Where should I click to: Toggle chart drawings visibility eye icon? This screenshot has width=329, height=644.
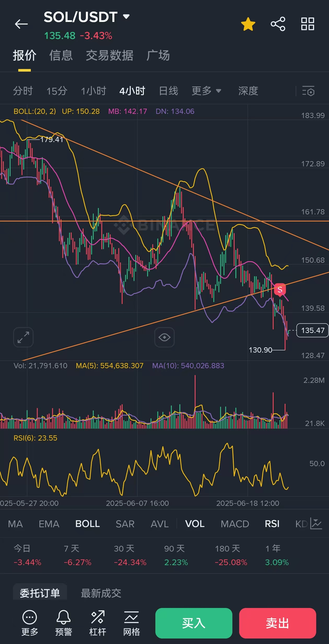click(x=164, y=337)
